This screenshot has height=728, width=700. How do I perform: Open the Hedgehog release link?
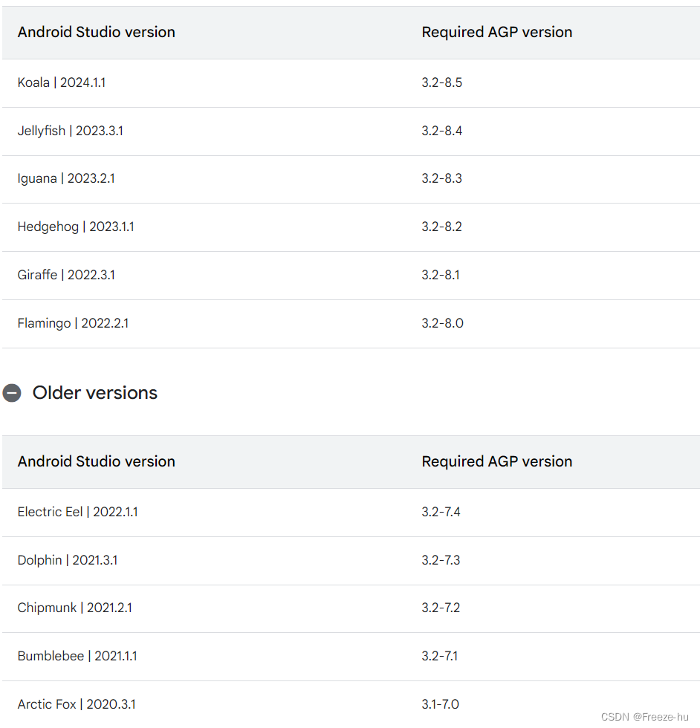(48, 227)
